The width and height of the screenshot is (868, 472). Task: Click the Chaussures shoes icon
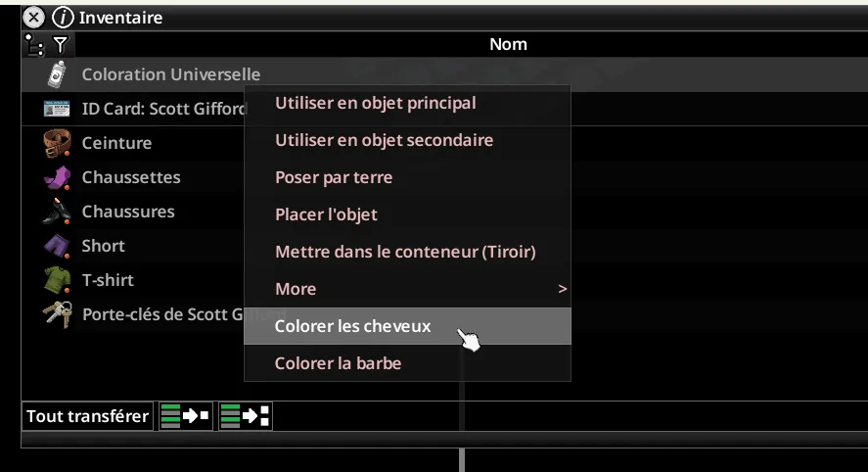(57, 212)
